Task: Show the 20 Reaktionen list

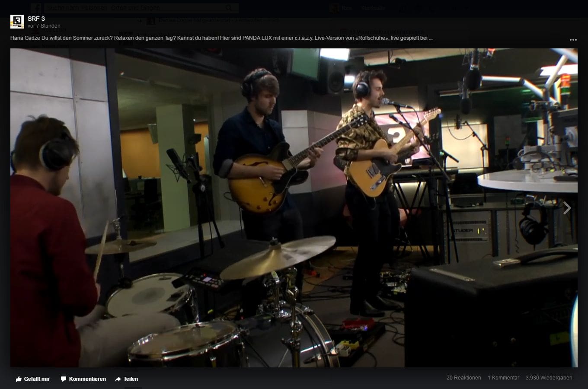Action: tap(463, 378)
